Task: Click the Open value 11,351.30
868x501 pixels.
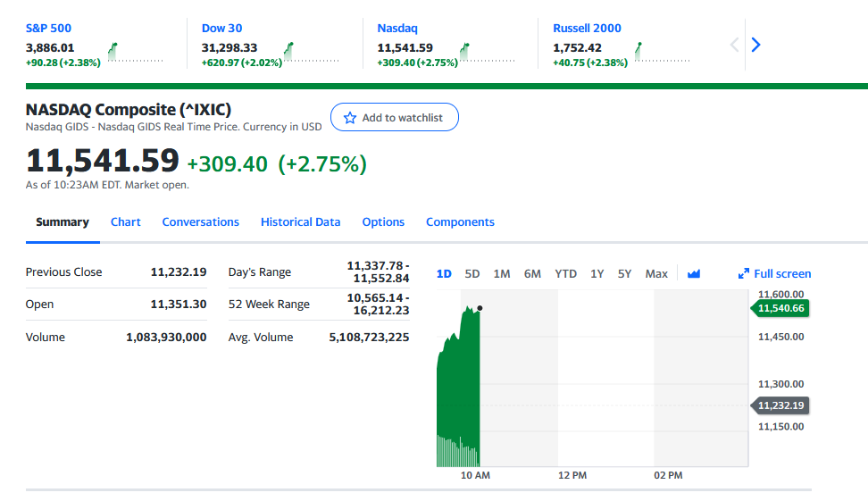Action: 179,304
